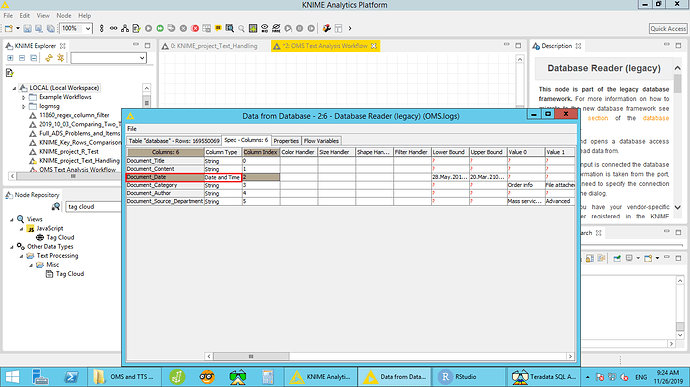Click the red Cancel All execution icon
This screenshot has height=387, width=690.
(x=195, y=28)
